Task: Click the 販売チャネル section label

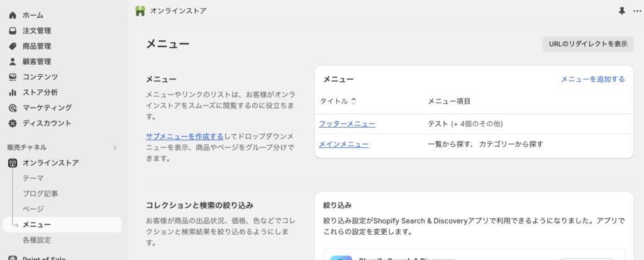Action: pyautogui.click(x=26, y=147)
